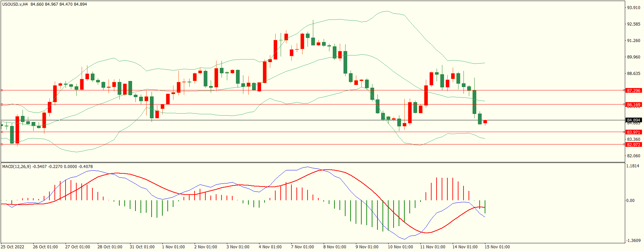
Task: Click the 88.635 price scale value
Action: point(634,73)
